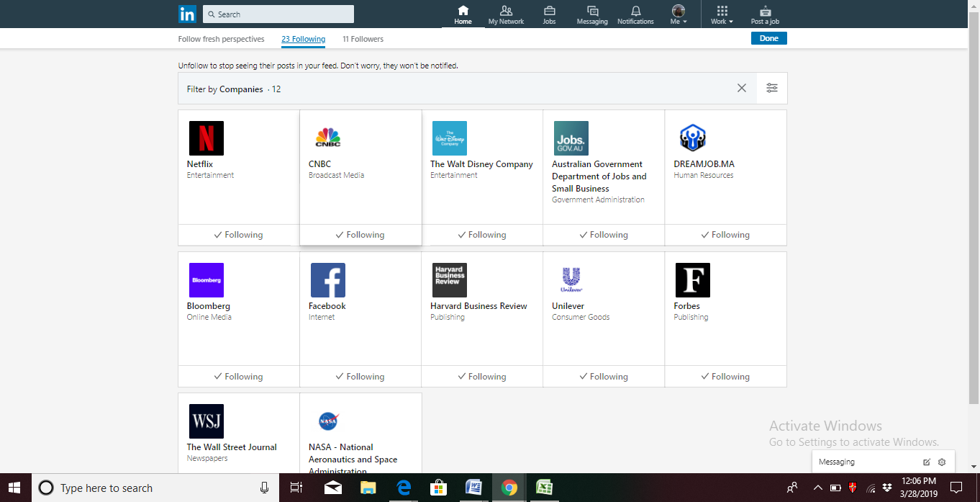The height and width of the screenshot is (502, 980).
Task: Clear the Companies filter with X
Action: (741, 88)
